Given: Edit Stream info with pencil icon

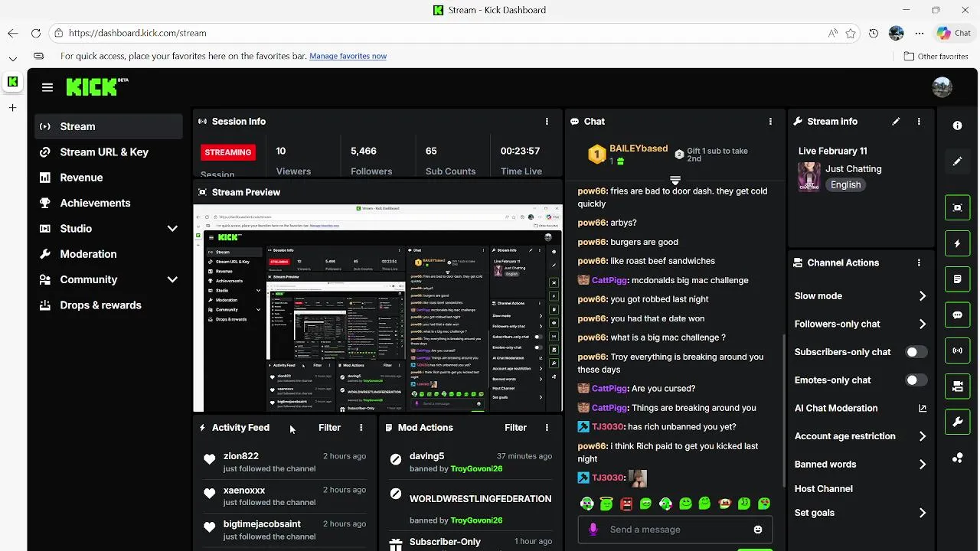Looking at the screenshot, I should 896,122.
